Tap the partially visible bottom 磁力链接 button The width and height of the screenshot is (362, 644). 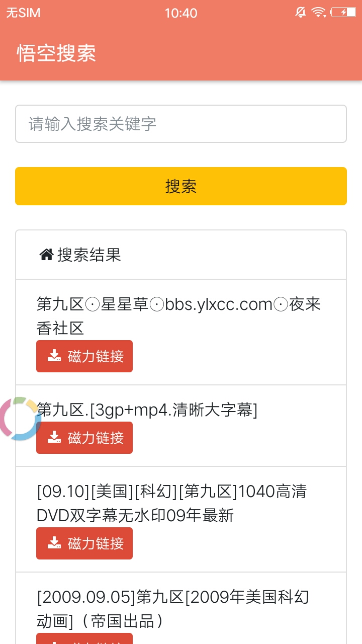pyautogui.click(x=84, y=638)
